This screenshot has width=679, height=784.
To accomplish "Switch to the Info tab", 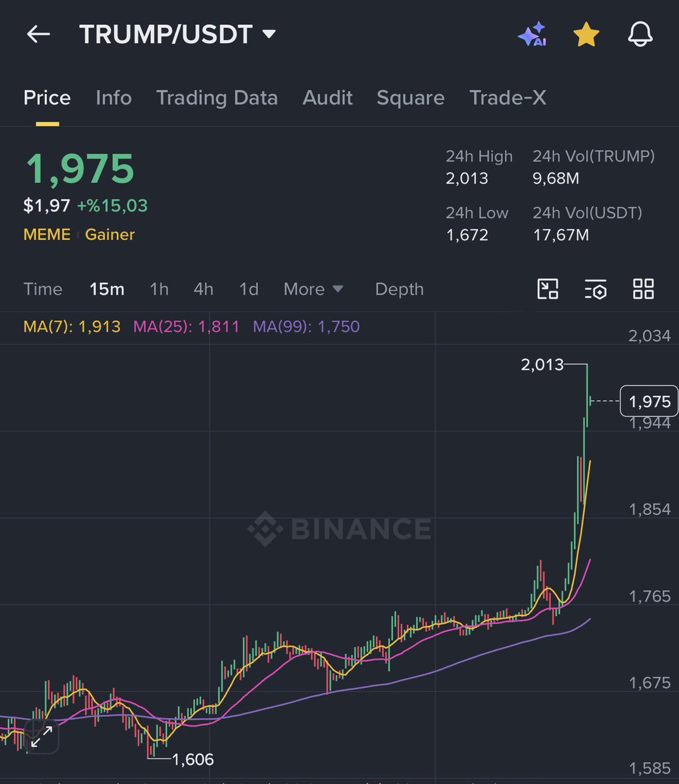I will pyautogui.click(x=114, y=97).
